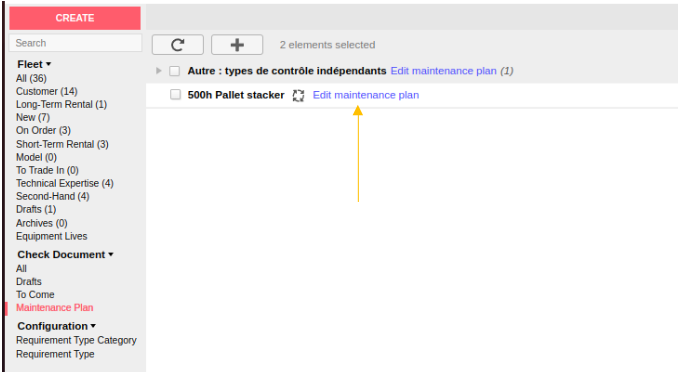Open Technical Expertise (4) filter
This screenshot has height=372, width=689.
pyautogui.click(x=65, y=183)
